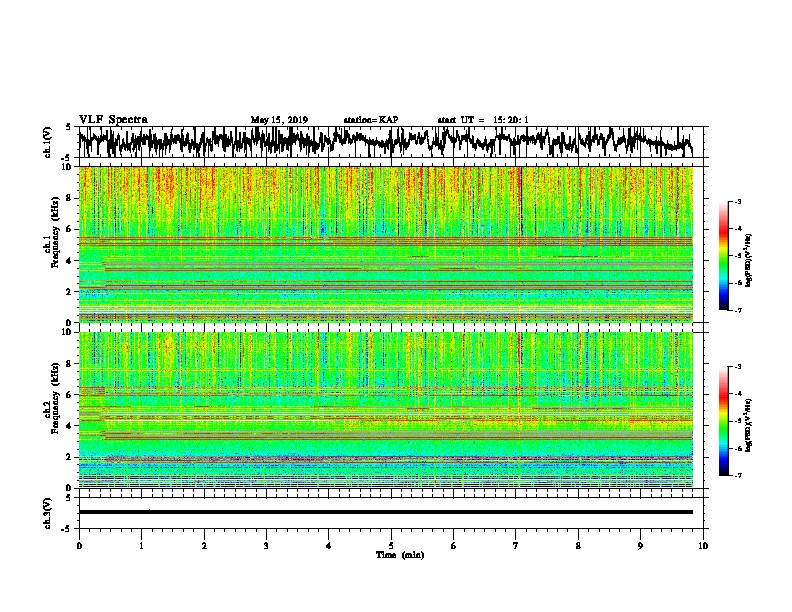Click the "-3" label on the ch.2 colorbar

coord(737,367)
